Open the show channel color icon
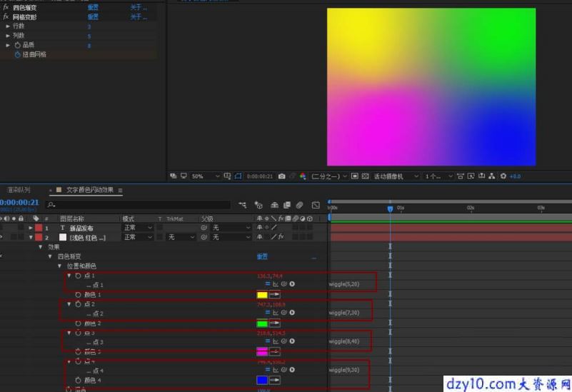The width and height of the screenshot is (572, 392). 303,176
